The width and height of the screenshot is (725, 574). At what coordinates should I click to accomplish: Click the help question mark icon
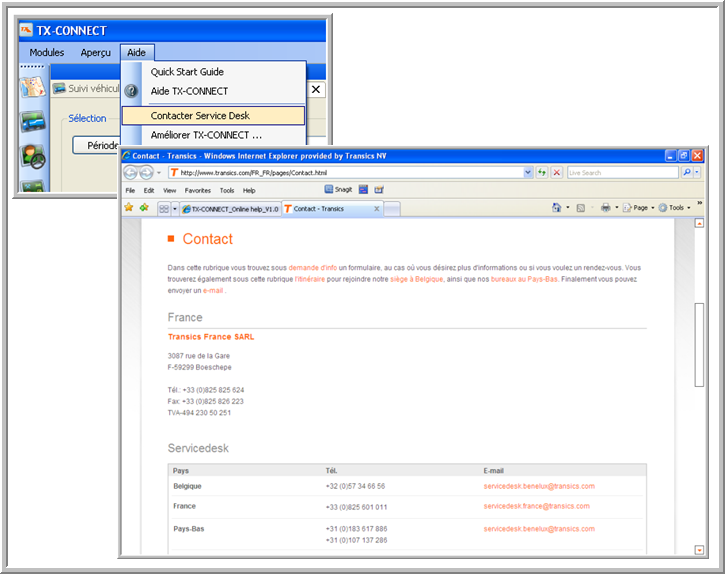(x=132, y=91)
